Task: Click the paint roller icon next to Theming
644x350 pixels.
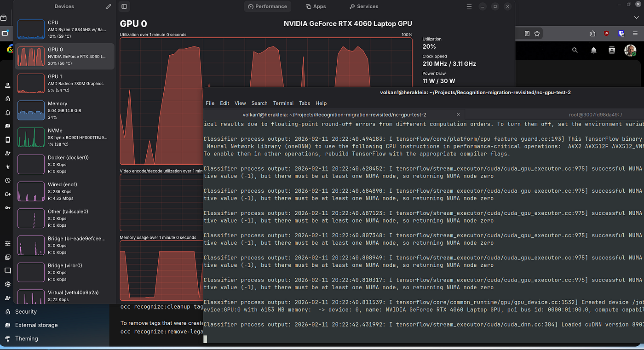Action: click(7, 339)
